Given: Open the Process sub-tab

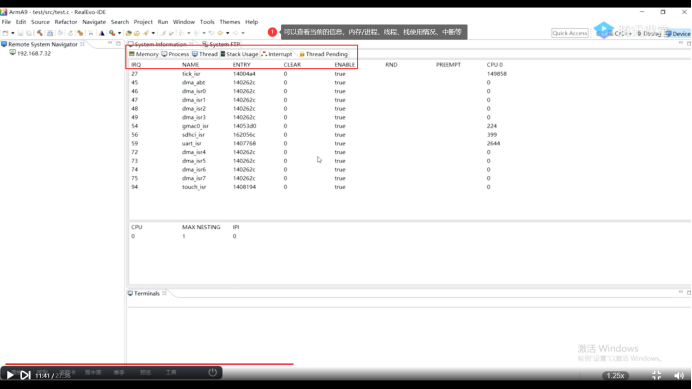Looking at the screenshot, I should (175, 54).
